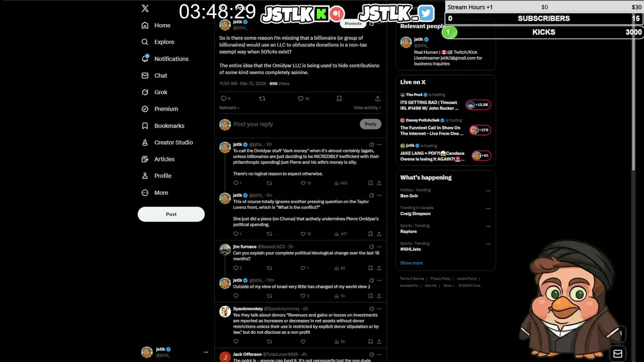
Task: Open #NHLJets trending topic
Action: tap(411, 249)
